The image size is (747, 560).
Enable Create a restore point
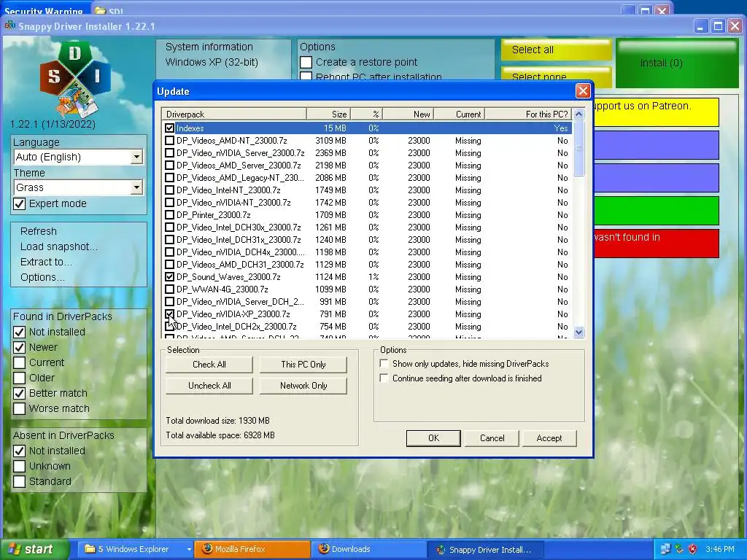coord(306,63)
